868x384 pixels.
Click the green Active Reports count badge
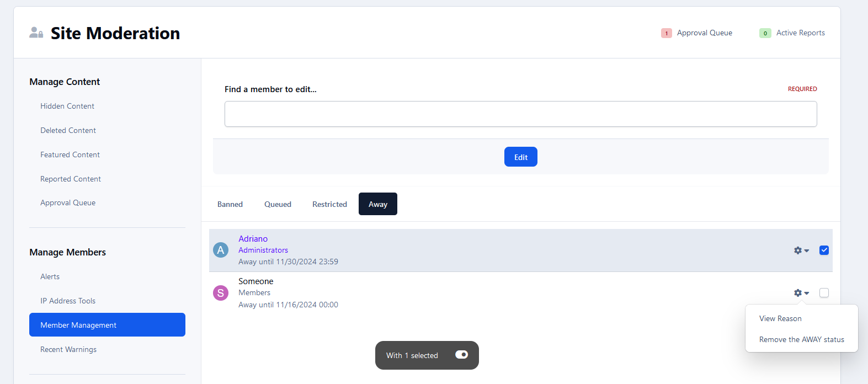pyautogui.click(x=765, y=33)
